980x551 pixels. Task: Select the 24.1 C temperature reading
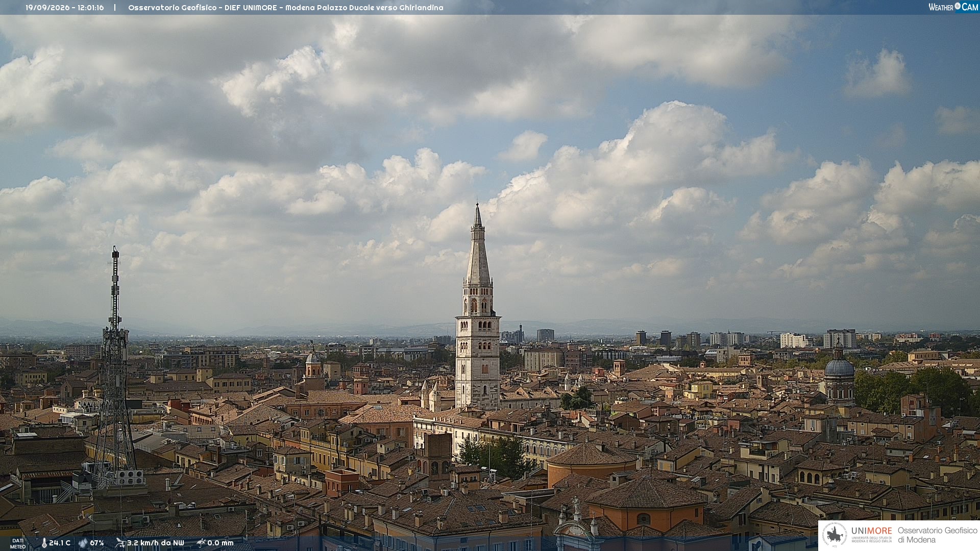pos(60,543)
